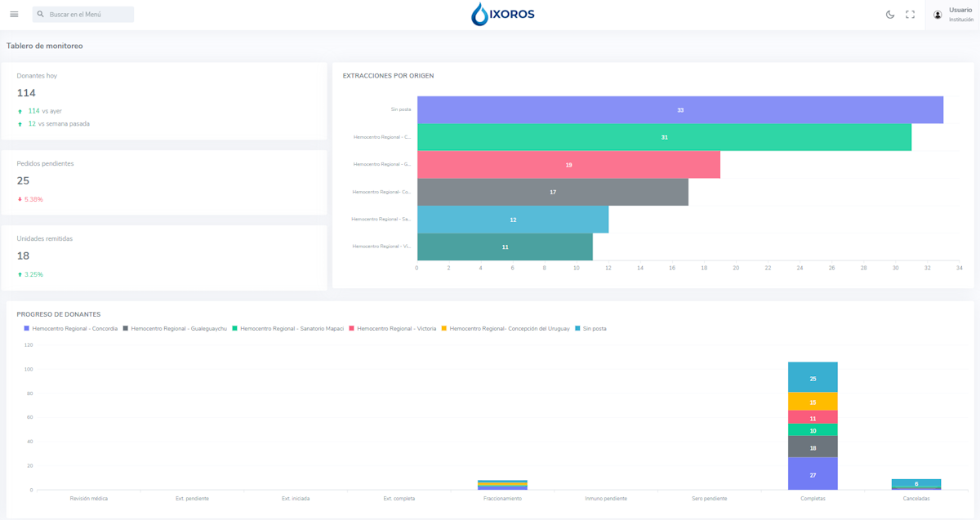The image size is (980, 520).
Task: Click the '114 vs ayer' comparison text
Action: pyautogui.click(x=44, y=111)
